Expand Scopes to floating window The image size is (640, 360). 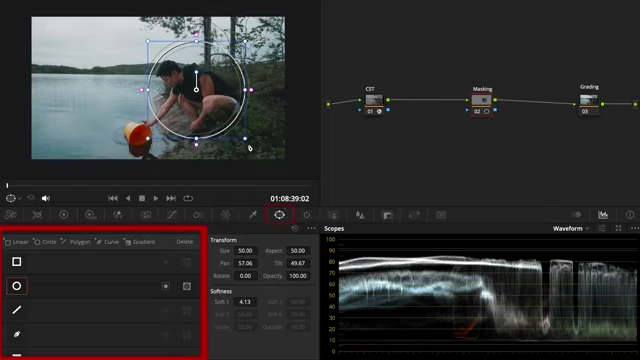click(x=618, y=229)
